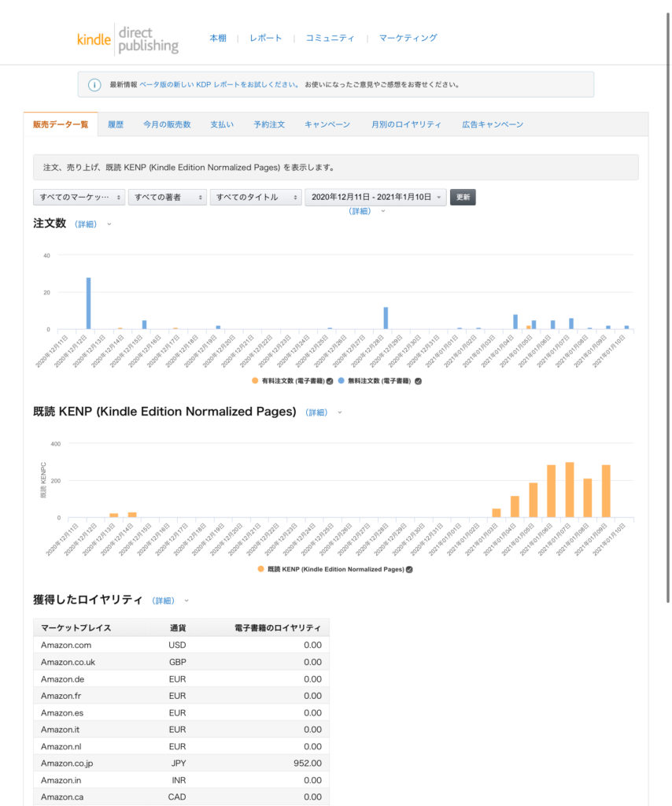Toggle 有料注文数 (電子書籍) legend checkmark
The image size is (672, 806).
coord(330,381)
